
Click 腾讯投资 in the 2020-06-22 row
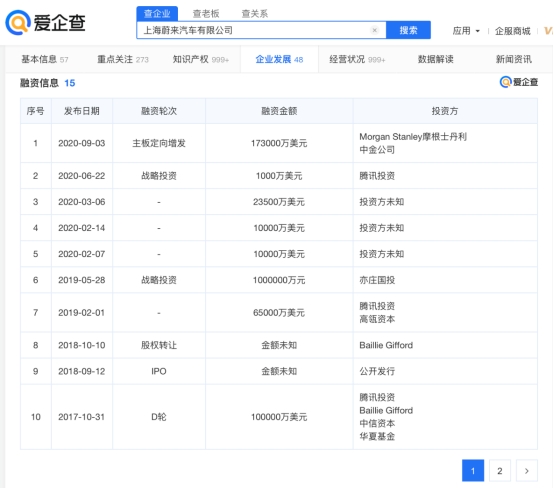377,176
